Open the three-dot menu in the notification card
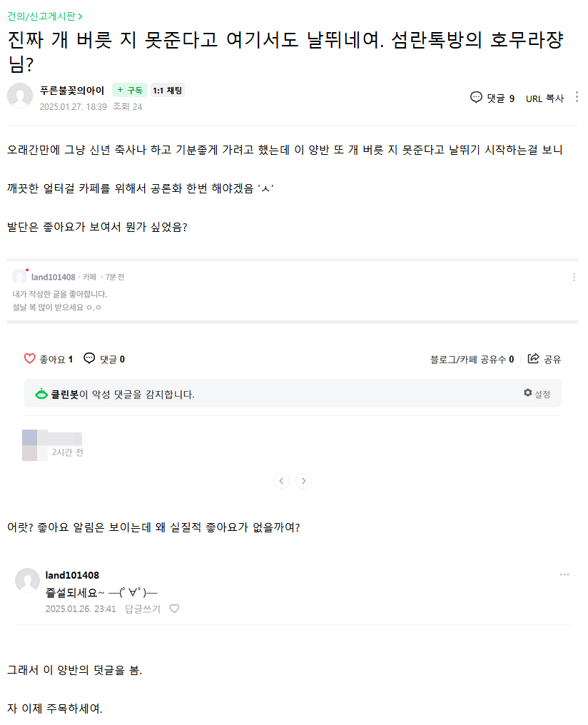The image size is (588, 725). click(x=574, y=277)
